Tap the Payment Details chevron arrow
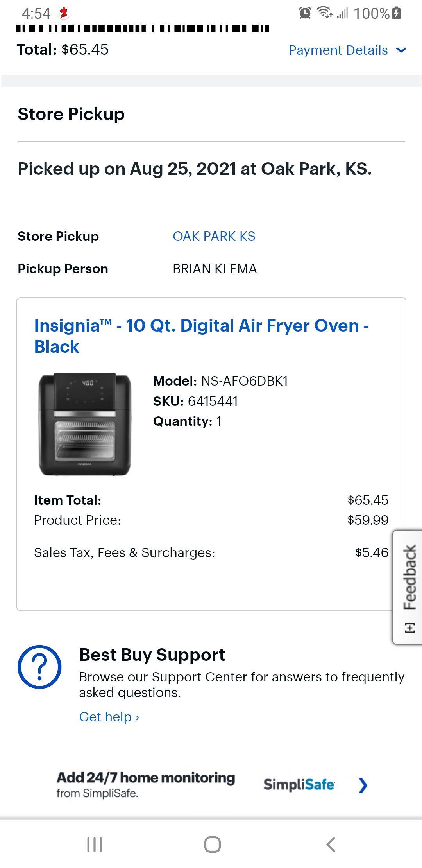The width and height of the screenshot is (422, 868). 401,50
